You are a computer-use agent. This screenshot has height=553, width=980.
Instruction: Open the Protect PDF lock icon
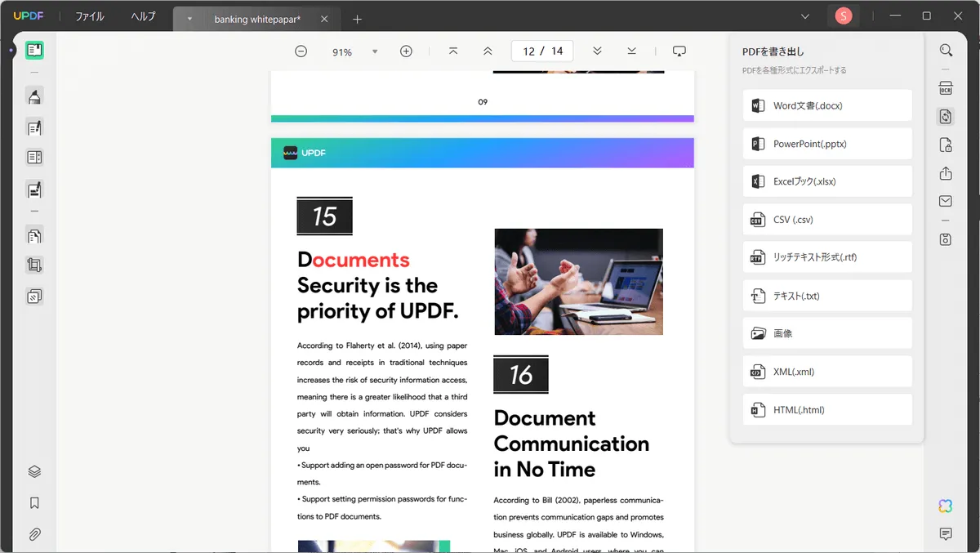click(946, 145)
